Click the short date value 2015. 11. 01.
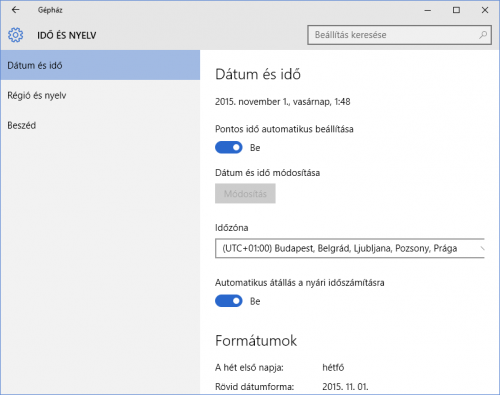This screenshot has width=500, height=395. point(345,387)
